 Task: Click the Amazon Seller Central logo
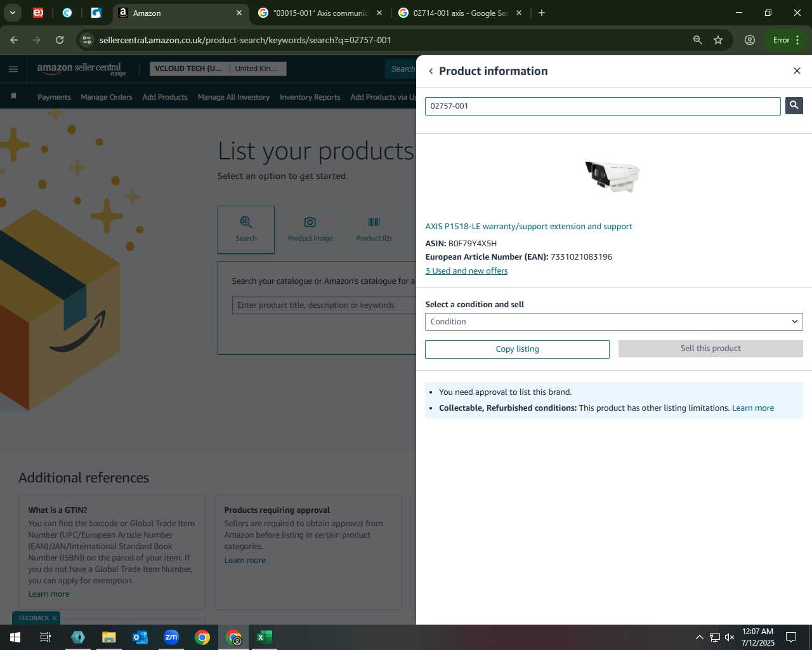[81, 69]
